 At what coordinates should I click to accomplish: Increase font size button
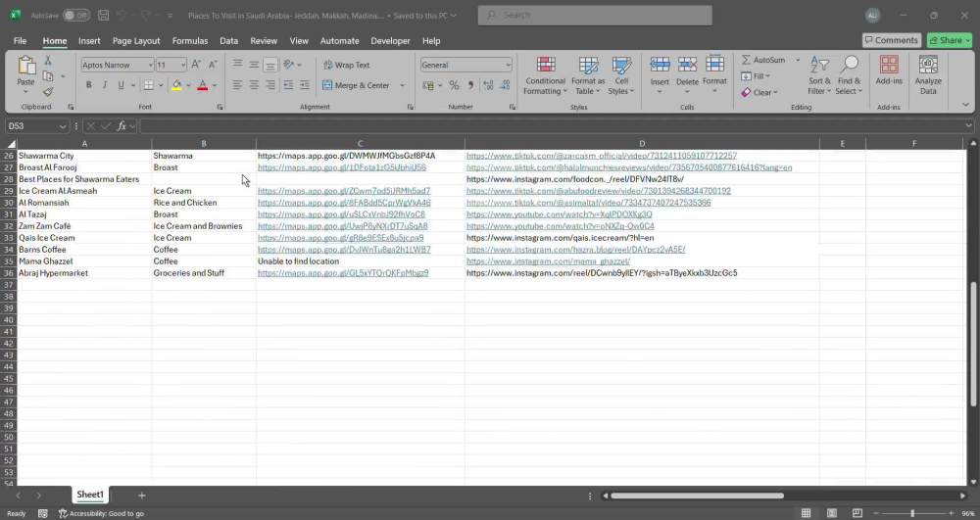196,65
